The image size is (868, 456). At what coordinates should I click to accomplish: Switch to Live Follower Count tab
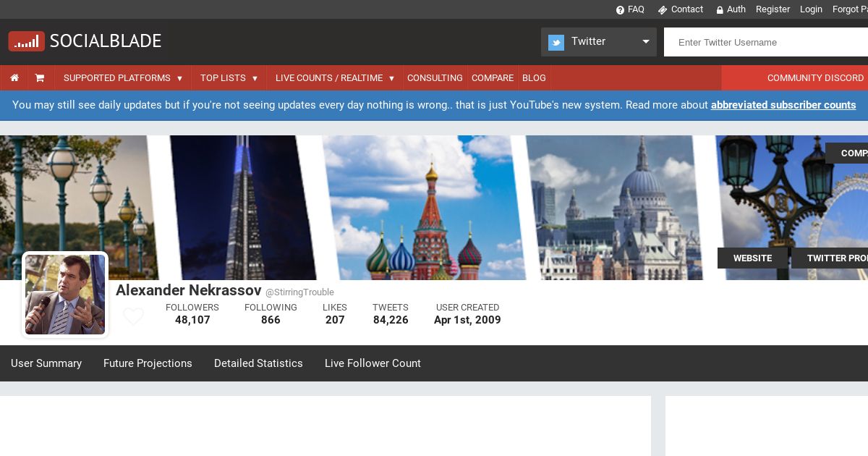coord(373,363)
